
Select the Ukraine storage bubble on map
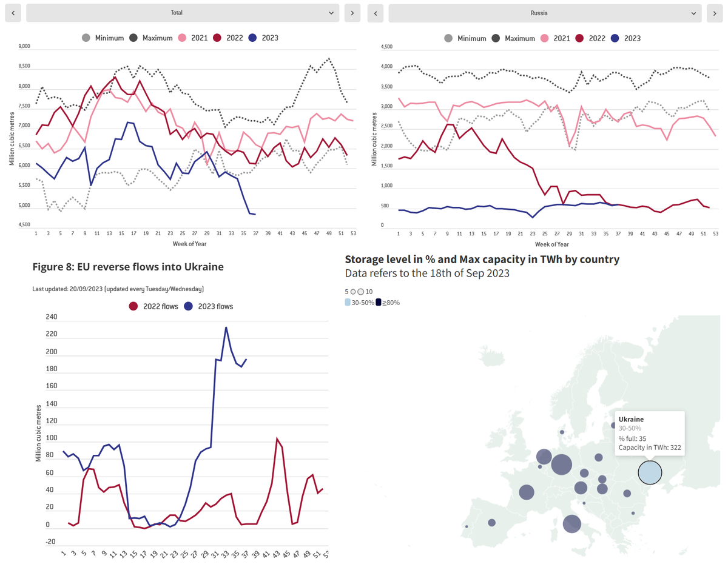(x=650, y=472)
